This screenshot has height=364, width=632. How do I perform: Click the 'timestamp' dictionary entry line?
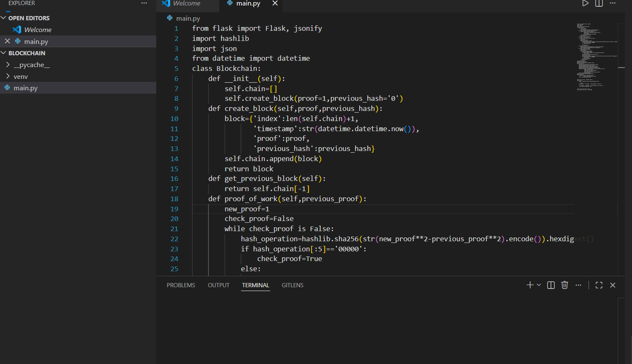tap(336, 128)
